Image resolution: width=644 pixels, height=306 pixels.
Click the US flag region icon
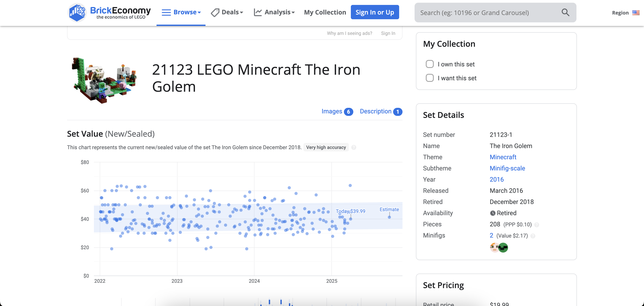[636, 13]
